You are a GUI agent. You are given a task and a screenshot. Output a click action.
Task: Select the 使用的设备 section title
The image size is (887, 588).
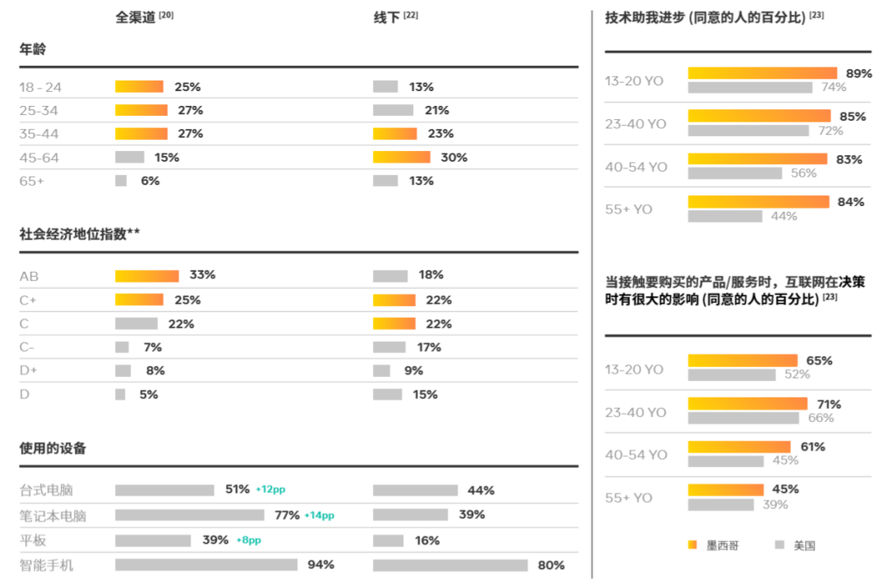(x=53, y=448)
